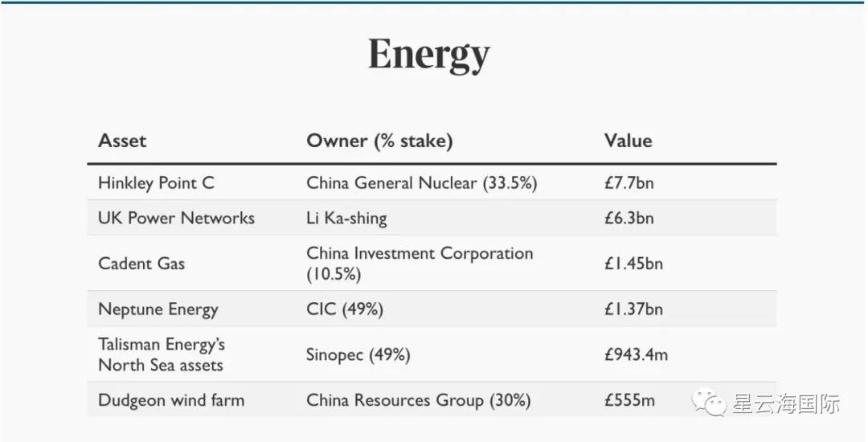Click China General Nuclear (33.5%) owner

point(422,183)
